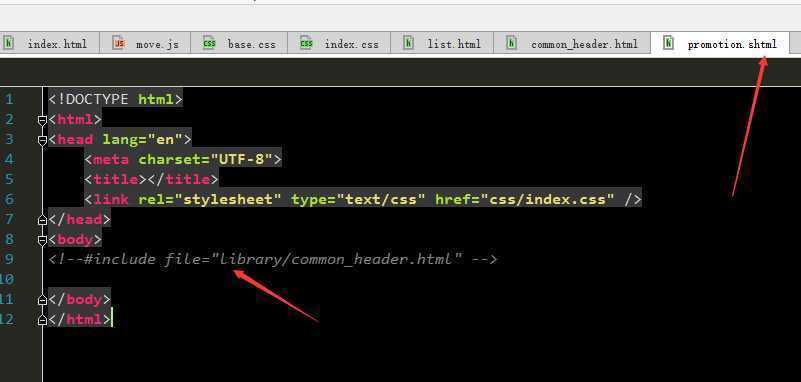
Task: Click the file icon on common_header.html tab
Action: [x=511, y=43]
